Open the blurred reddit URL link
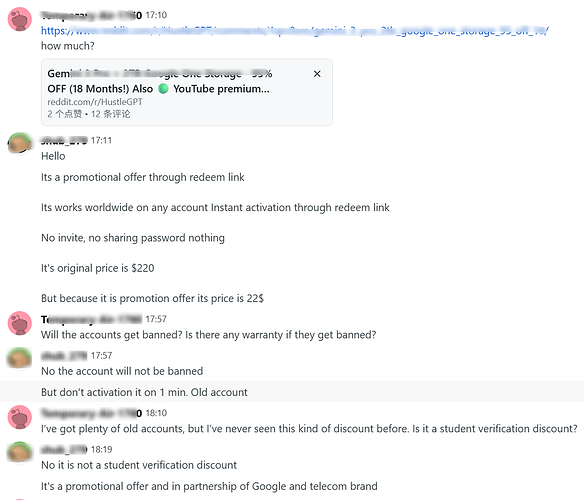 294,31
